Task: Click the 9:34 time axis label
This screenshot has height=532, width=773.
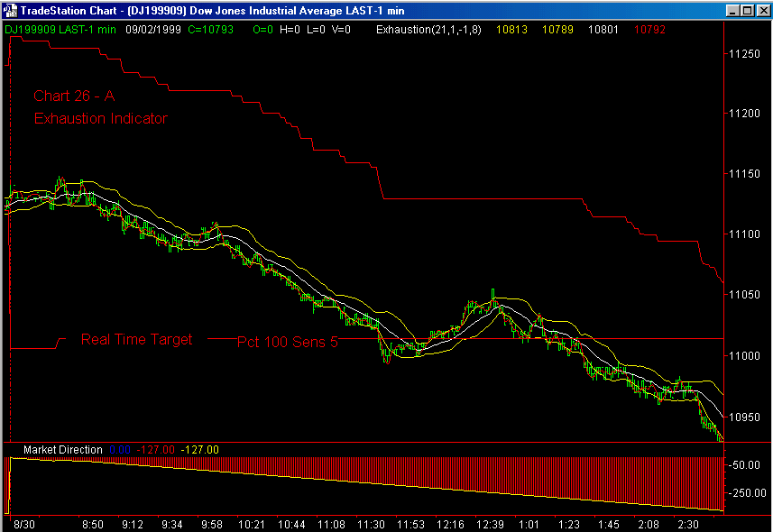Action: 171,525
